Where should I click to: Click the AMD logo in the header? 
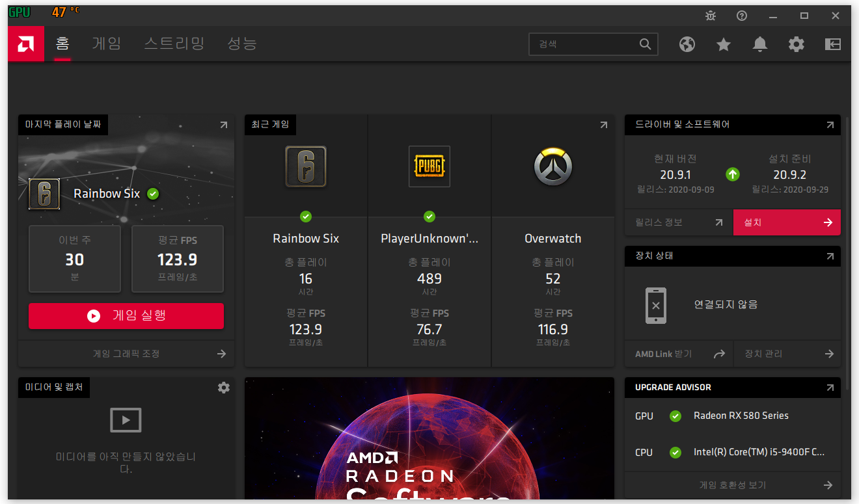tap(26, 44)
